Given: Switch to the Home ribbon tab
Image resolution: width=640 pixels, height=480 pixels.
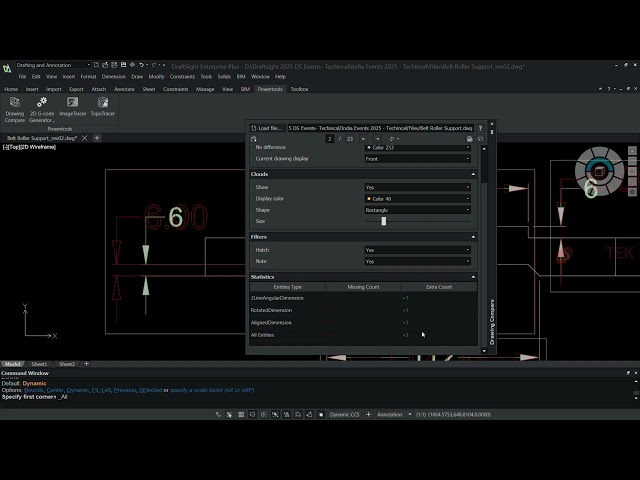Looking at the screenshot, I should coord(11,89).
